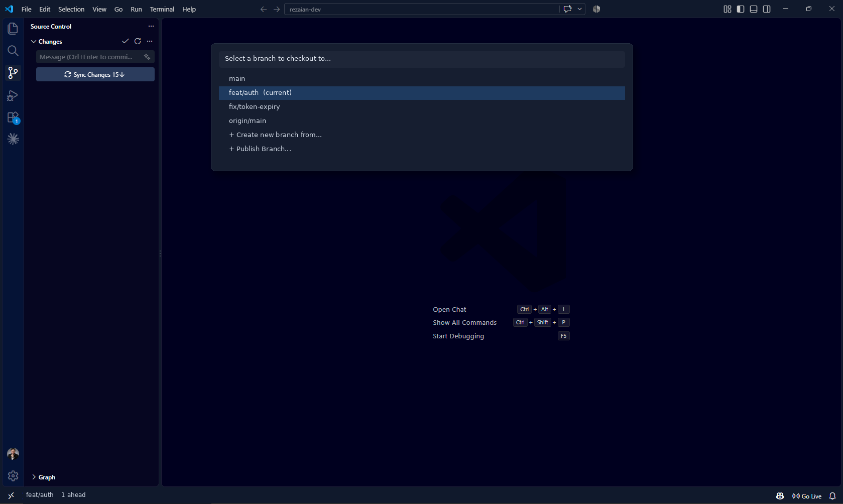Open the Manage gear menu
This screenshot has height=504, width=843.
click(x=13, y=476)
